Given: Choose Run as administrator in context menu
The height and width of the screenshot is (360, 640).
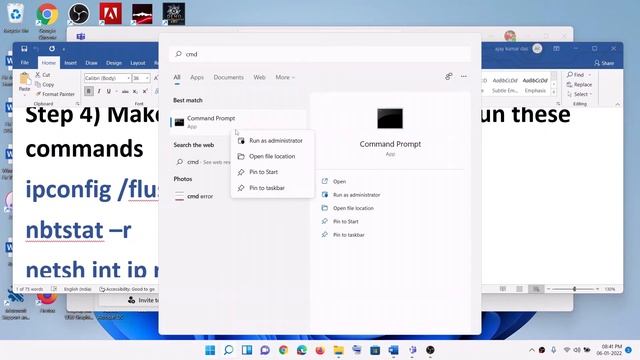Looking at the screenshot, I should (272, 141).
